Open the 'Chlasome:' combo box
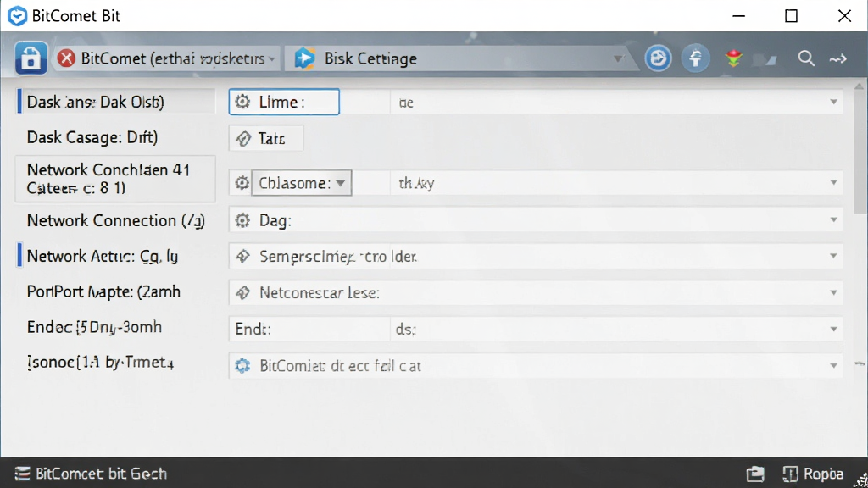 click(x=302, y=183)
